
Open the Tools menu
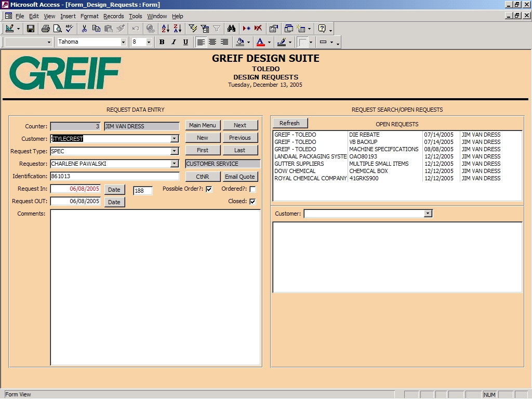click(x=135, y=16)
